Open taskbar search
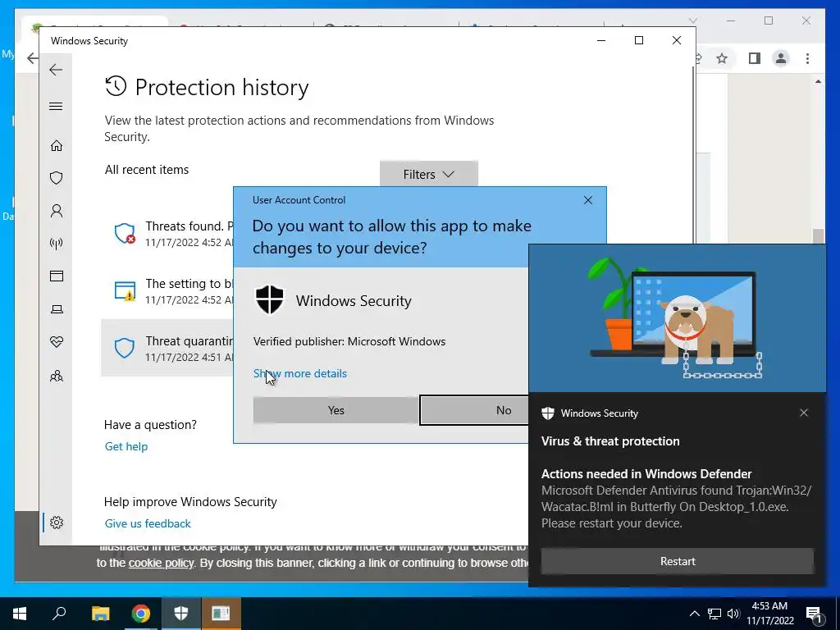Viewport: 840px width, 630px height. point(59,614)
